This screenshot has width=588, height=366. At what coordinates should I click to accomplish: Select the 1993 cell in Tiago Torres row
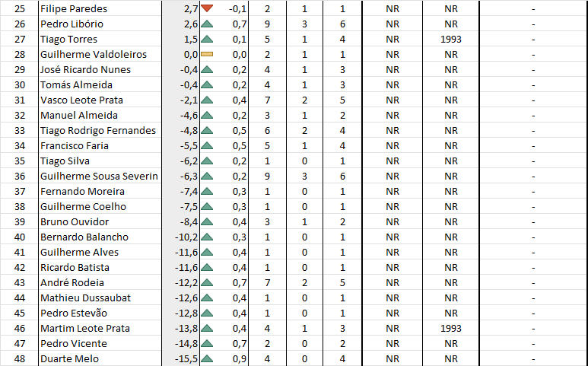[x=451, y=39]
